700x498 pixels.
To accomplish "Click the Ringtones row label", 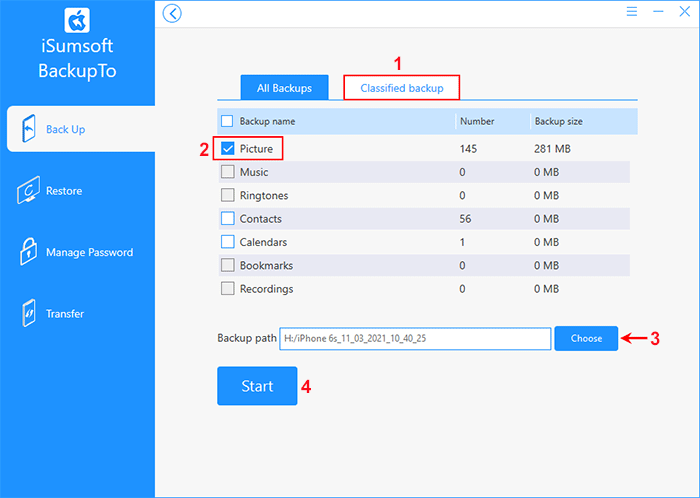I will (264, 195).
